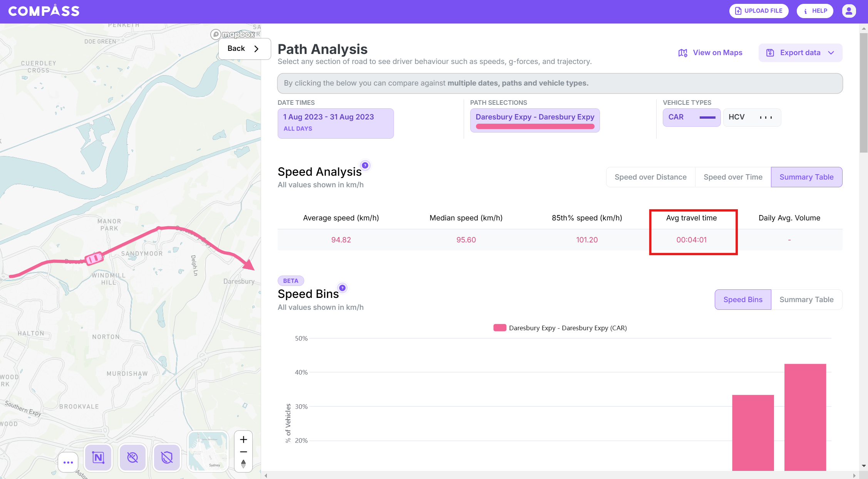Click the more options ellipsis map button
The height and width of the screenshot is (479, 868).
(x=68, y=462)
